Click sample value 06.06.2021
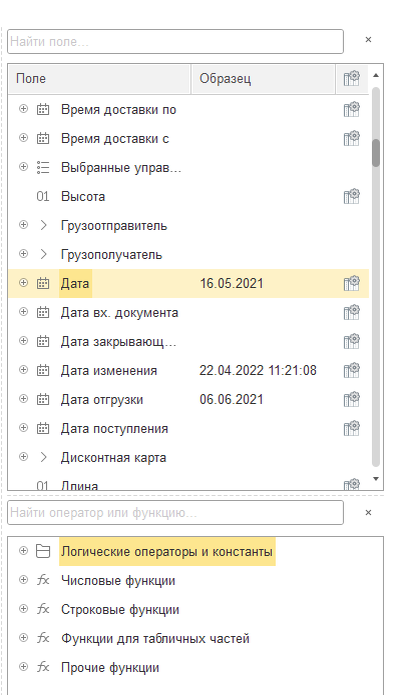This screenshot has width=398, height=695. [x=231, y=399]
